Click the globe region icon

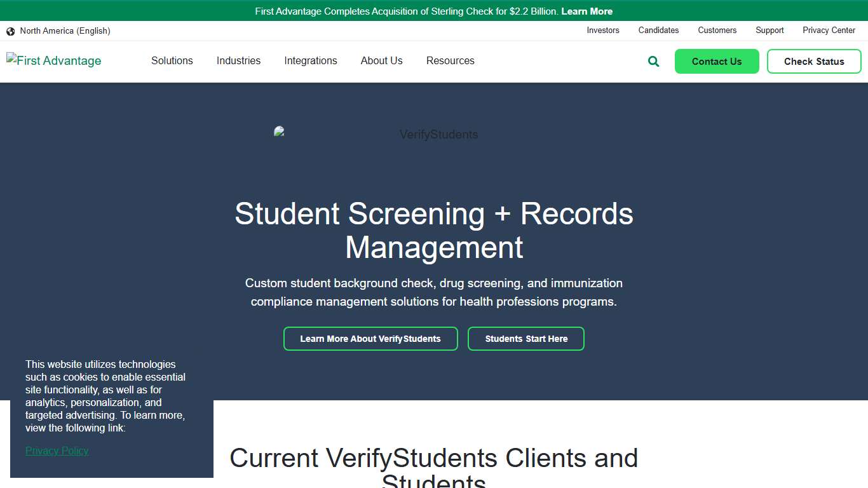[x=10, y=30]
